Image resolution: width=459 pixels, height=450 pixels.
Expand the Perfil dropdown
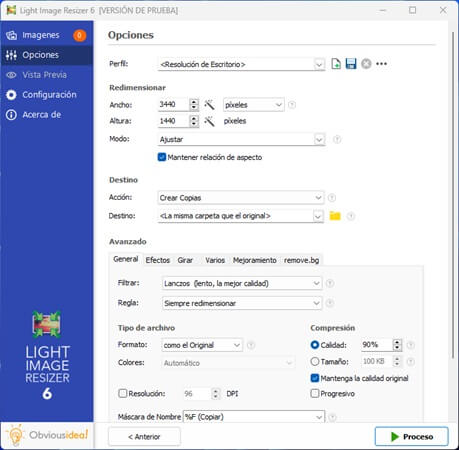point(319,64)
